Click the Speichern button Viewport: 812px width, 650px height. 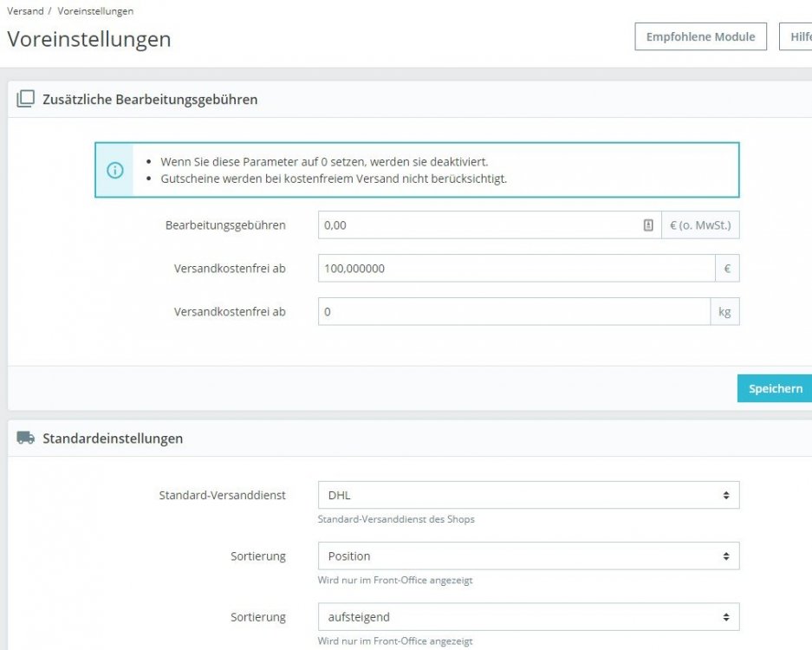[774, 388]
